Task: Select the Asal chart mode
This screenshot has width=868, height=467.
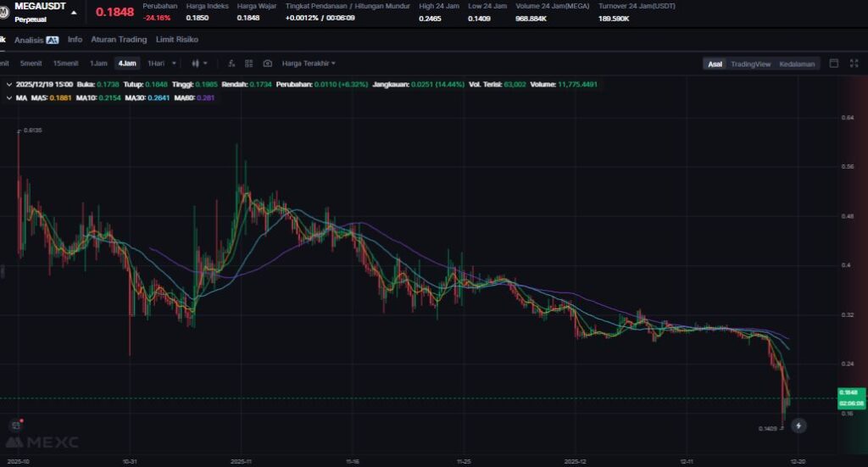Action: coord(715,64)
